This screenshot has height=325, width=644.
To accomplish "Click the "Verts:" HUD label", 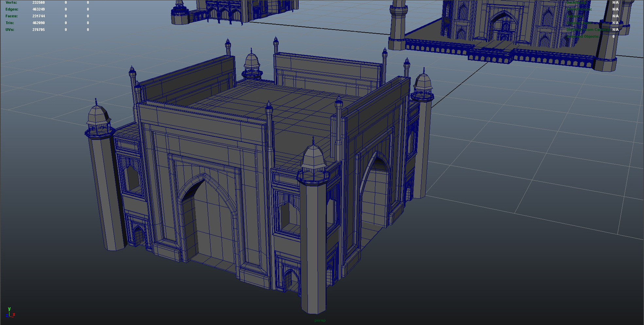I will [x=11, y=3].
